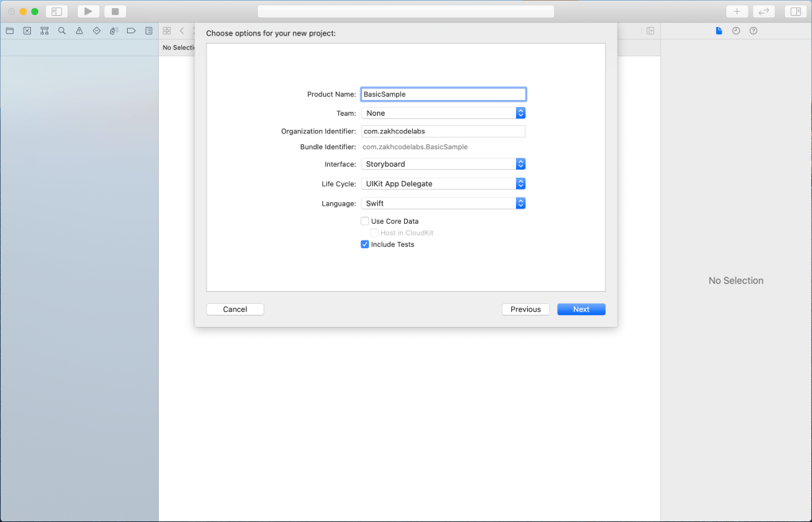Click the Cancel button
Image resolution: width=812 pixels, height=522 pixels.
click(235, 309)
